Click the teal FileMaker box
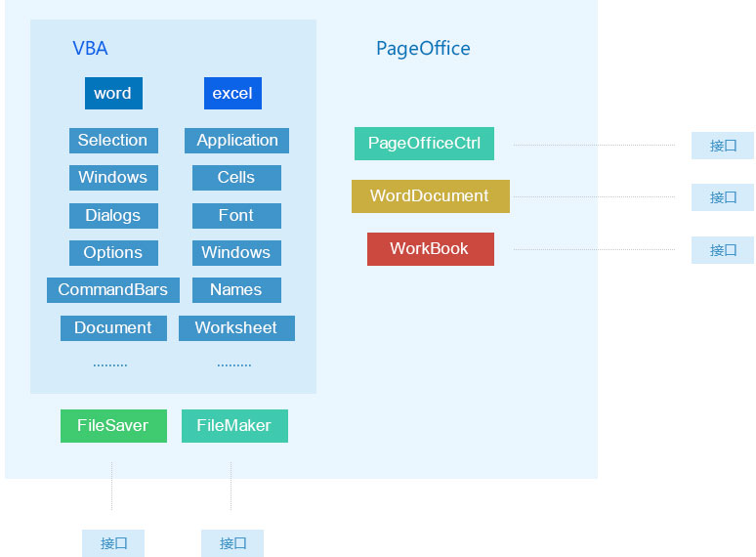The height and width of the screenshot is (557, 756). [234, 426]
